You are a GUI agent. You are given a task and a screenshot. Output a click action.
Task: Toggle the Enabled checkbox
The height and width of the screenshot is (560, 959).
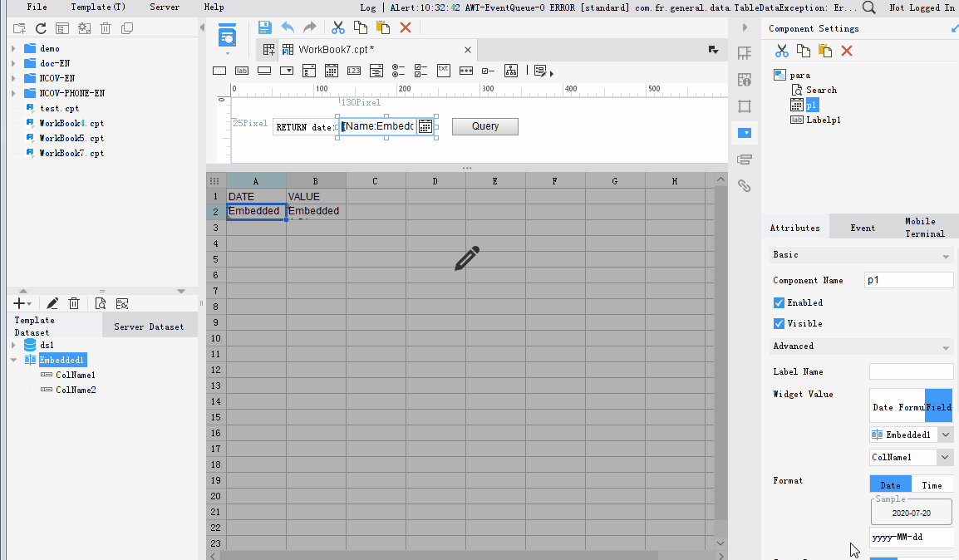click(x=779, y=302)
